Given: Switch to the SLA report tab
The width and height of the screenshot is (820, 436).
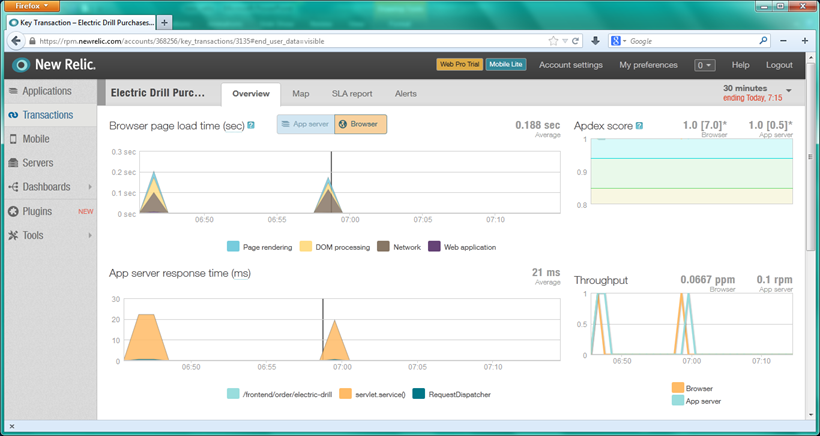Looking at the screenshot, I should pyautogui.click(x=352, y=94).
